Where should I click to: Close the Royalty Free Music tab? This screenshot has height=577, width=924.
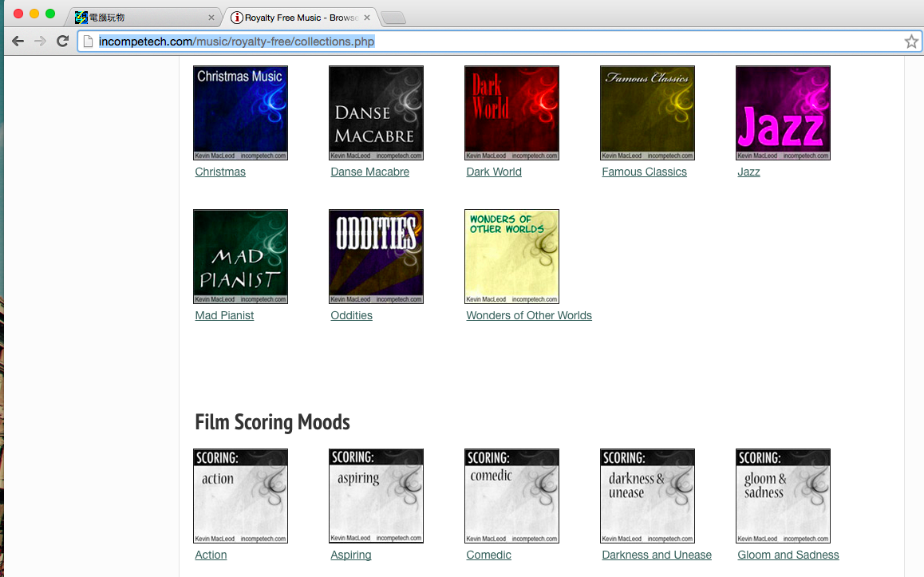(367, 18)
